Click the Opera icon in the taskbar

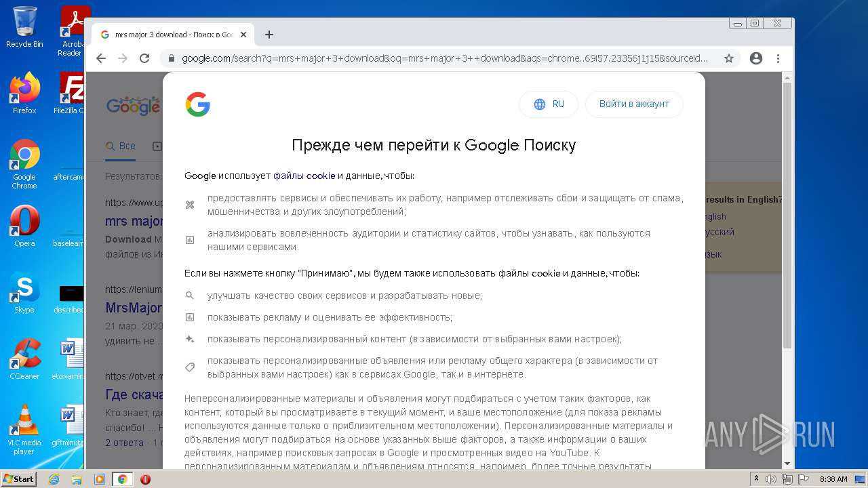coord(145,479)
